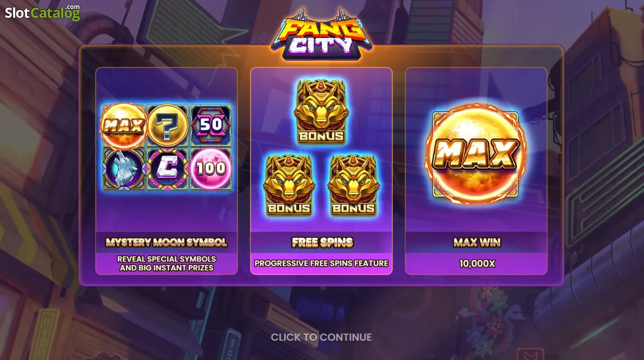Image resolution: width=644 pixels, height=360 pixels.
Task: Click the Fang City logo
Action: tap(322, 34)
